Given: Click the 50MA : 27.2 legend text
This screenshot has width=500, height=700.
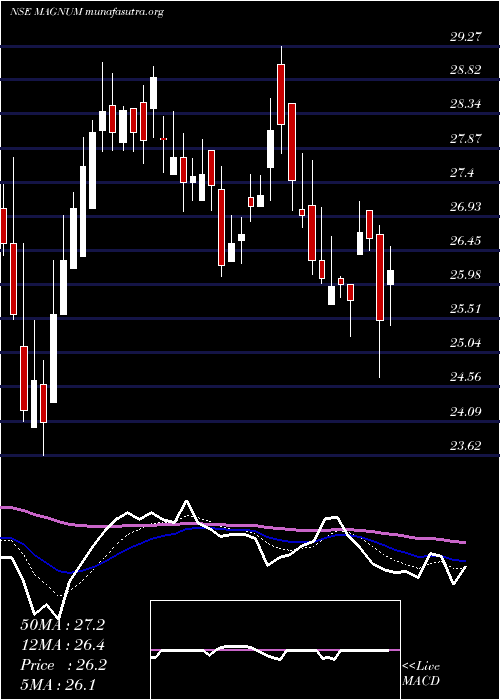Looking at the screenshot, I should pos(62,625).
